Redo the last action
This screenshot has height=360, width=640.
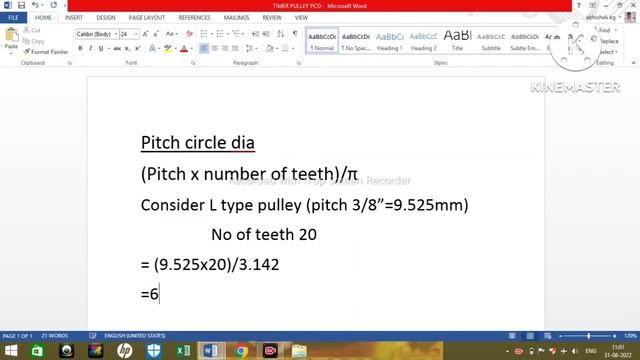[x=53, y=5]
